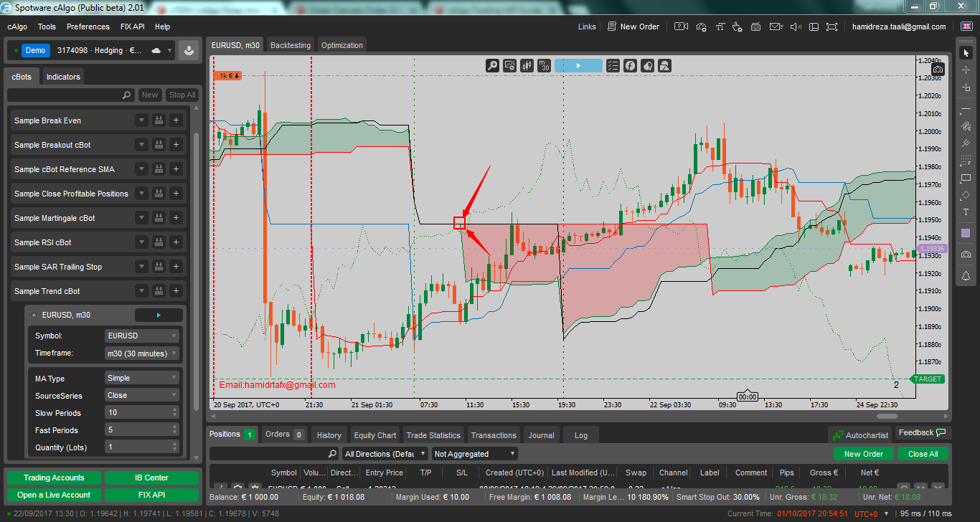980x522 pixels.
Task: Add instance of Sample Breakout cBot
Action: coord(176,145)
